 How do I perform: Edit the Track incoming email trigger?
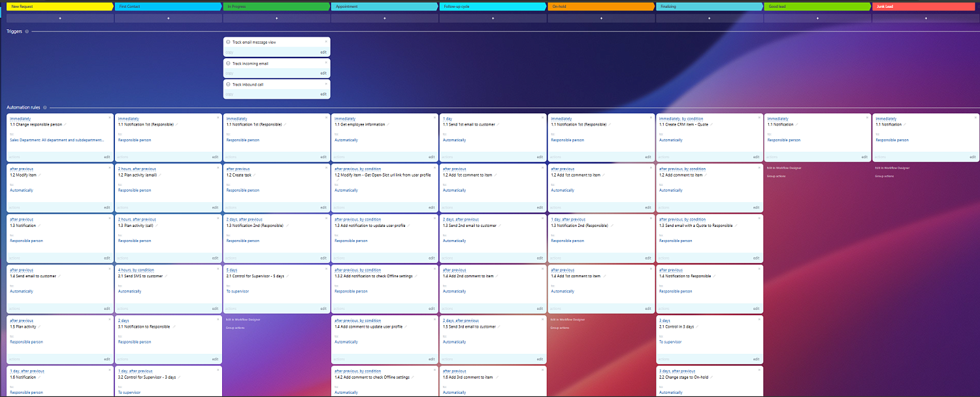pos(323,73)
